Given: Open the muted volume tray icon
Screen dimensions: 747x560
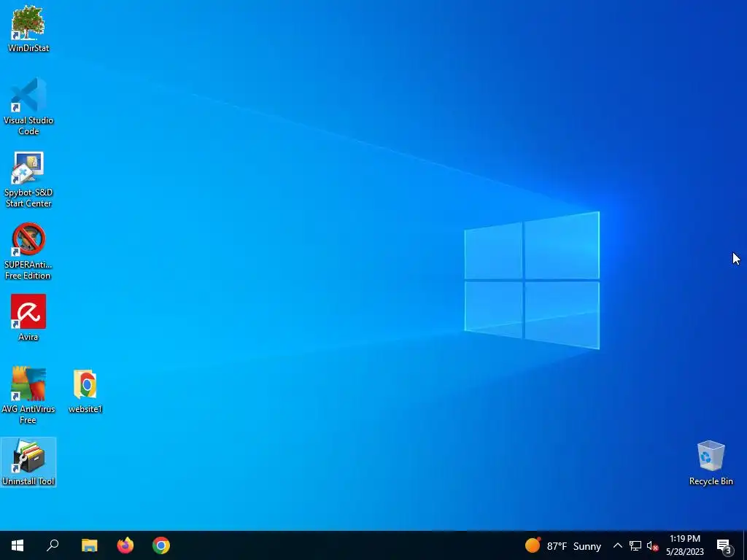Looking at the screenshot, I should click(x=652, y=546).
